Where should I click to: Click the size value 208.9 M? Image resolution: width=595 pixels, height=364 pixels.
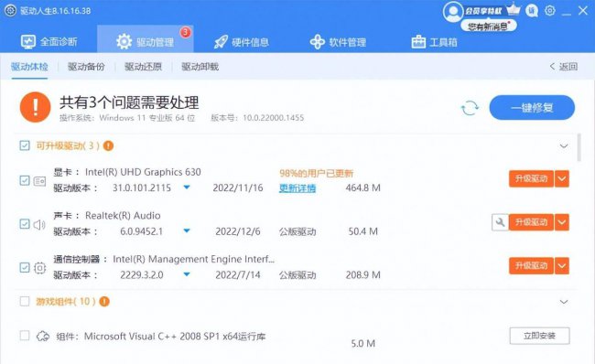point(362,275)
